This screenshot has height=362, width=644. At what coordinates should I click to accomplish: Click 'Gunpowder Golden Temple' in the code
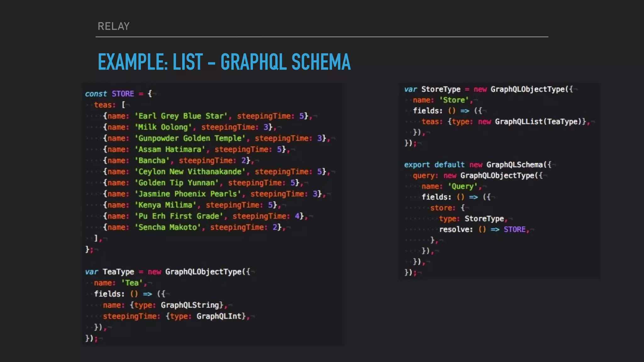(x=190, y=138)
